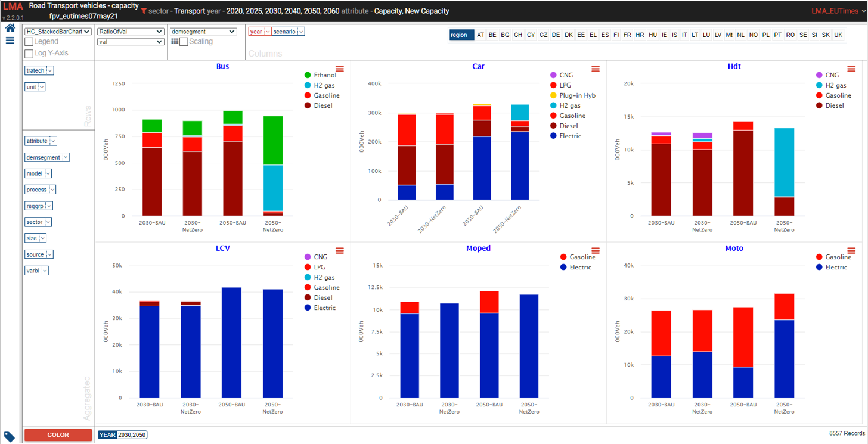
Task: Expand the varbl field dropdown
Action: [x=45, y=271]
